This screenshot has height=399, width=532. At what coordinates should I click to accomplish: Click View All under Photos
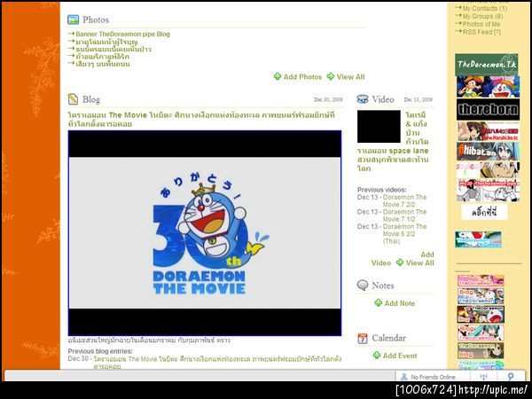350,76
